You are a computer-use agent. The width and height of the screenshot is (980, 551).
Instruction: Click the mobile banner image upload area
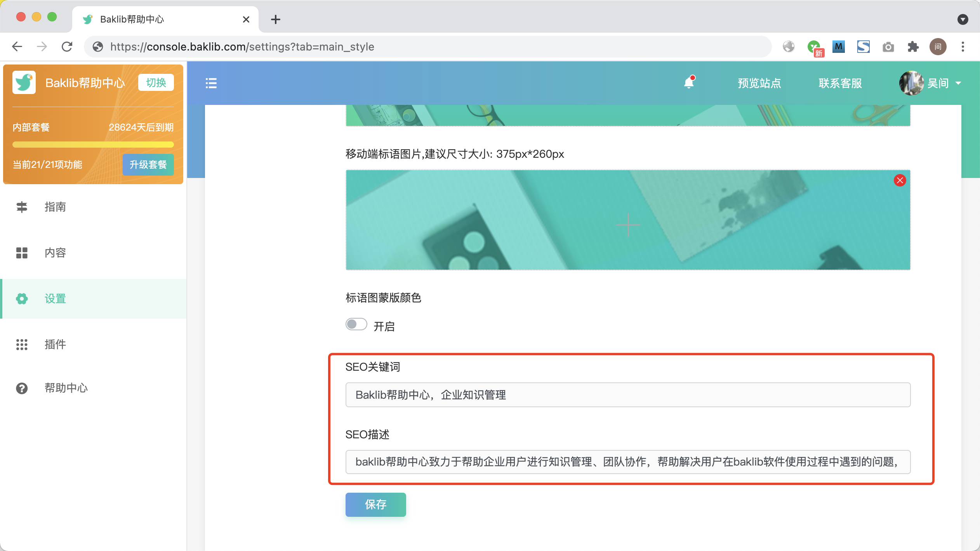point(628,220)
